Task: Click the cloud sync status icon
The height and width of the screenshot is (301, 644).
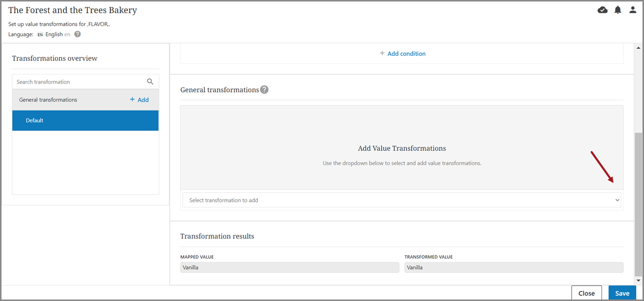Action: (603, 10)
